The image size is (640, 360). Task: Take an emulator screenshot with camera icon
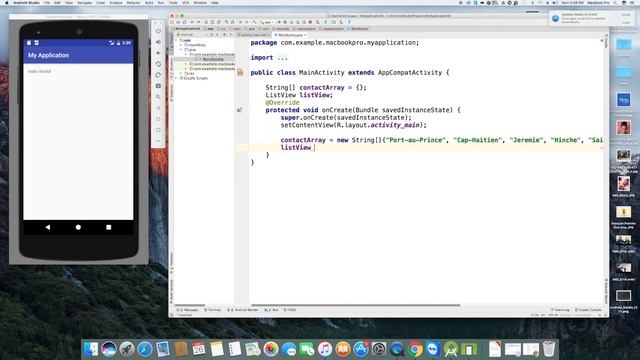click(x=158, y=86)
